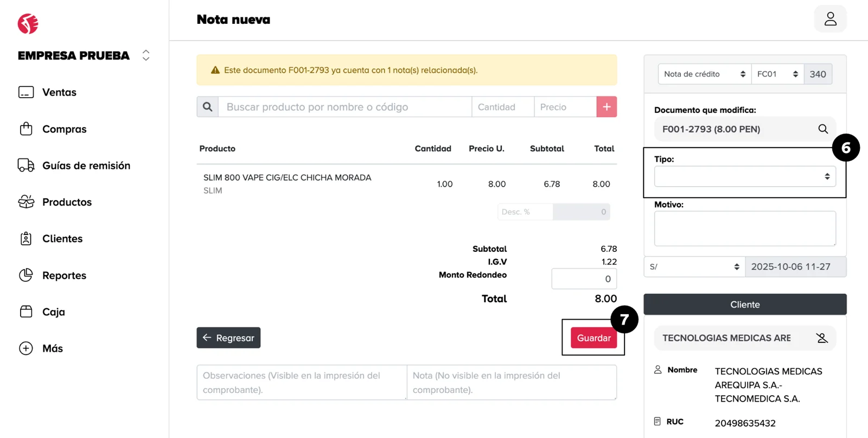Expand the EMPRESA PRUEBA company switcher

tap(145, 55)
